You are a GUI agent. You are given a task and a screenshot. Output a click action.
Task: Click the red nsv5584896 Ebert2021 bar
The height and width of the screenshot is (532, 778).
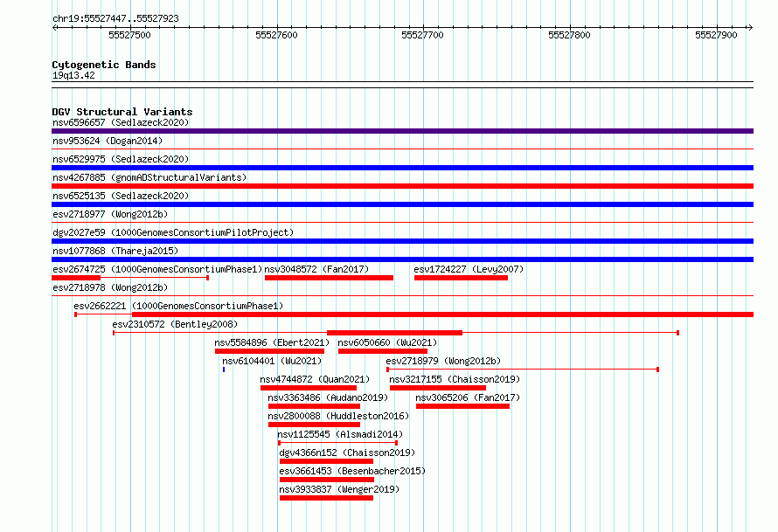269,351
